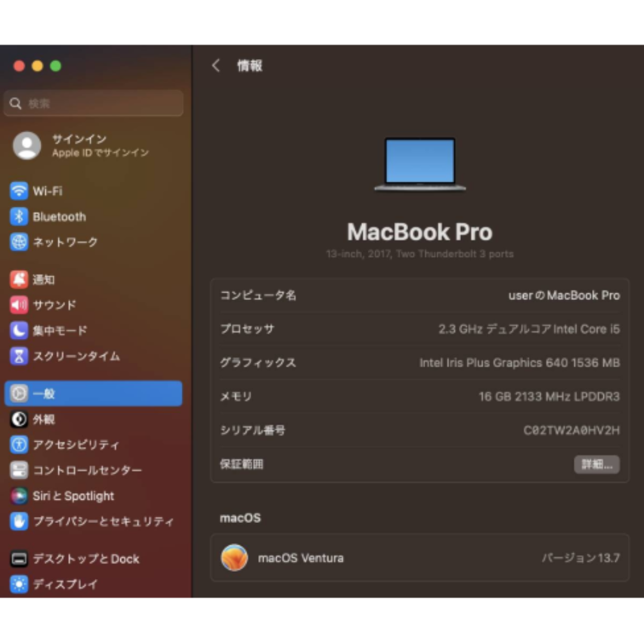This screenshot has width=644, height=644.
Task: Click the 保証範囲 row label
Action: coord(241,464)
